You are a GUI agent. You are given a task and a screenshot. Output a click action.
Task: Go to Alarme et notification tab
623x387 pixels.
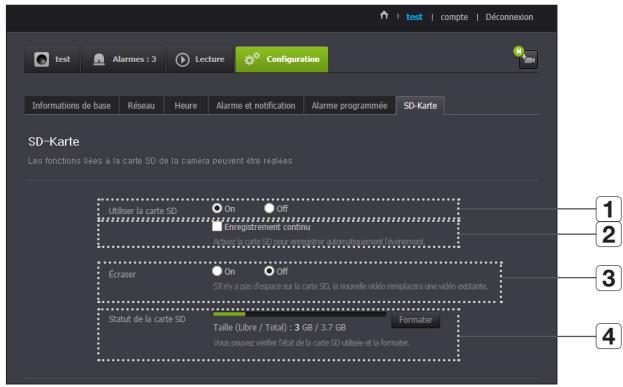click(x=255, y=106)
